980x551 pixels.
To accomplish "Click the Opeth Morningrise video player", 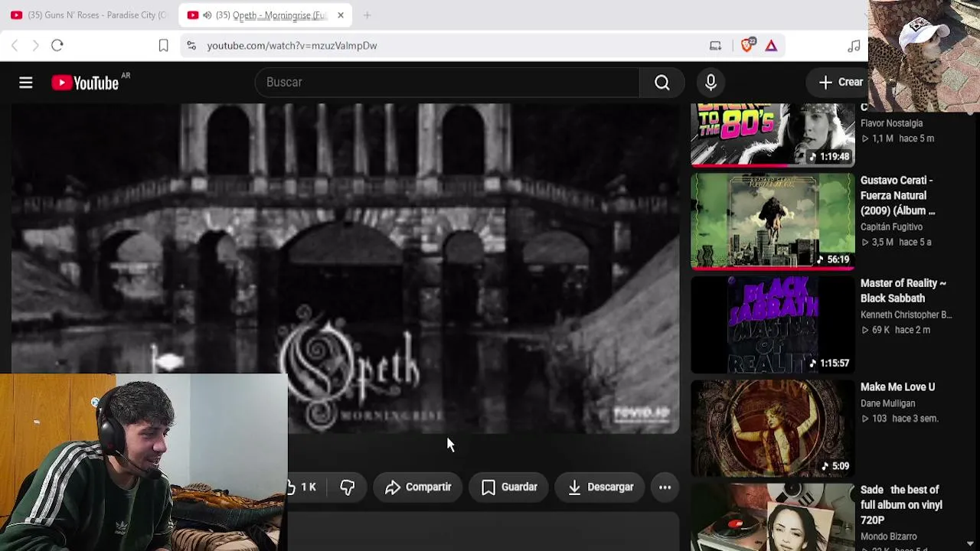I will [x=345, y=269].
